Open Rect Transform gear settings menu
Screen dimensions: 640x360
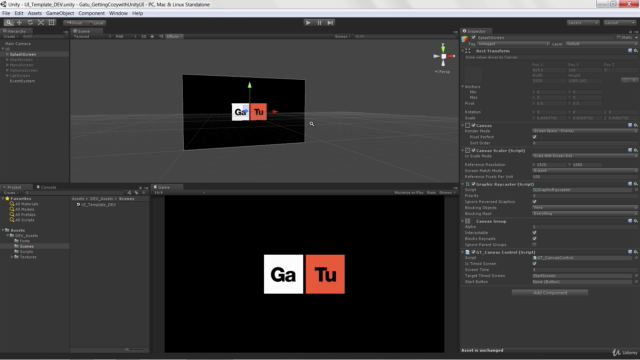pyautogui.click(x=636, y=51)
